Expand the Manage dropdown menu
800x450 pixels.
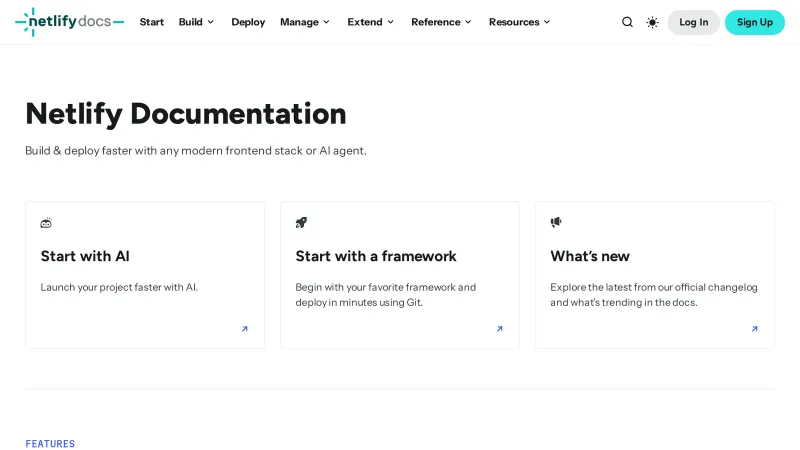(x=304, y=22)
